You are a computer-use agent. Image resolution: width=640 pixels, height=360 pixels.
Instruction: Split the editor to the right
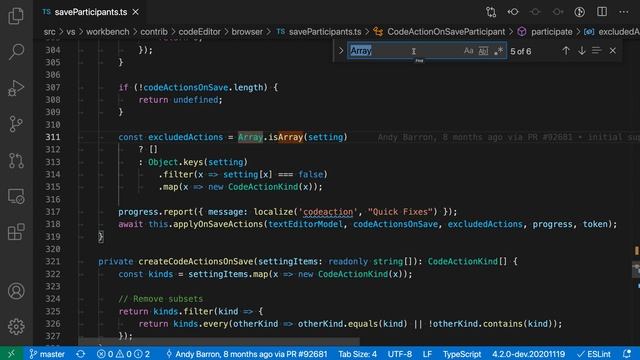click(x=602, y=12)
